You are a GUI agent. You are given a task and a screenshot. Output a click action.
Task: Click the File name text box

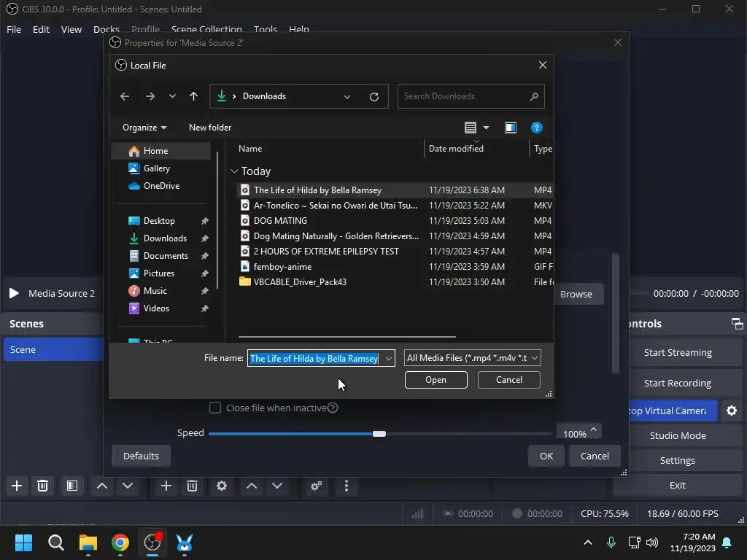(x=315, y=358)
